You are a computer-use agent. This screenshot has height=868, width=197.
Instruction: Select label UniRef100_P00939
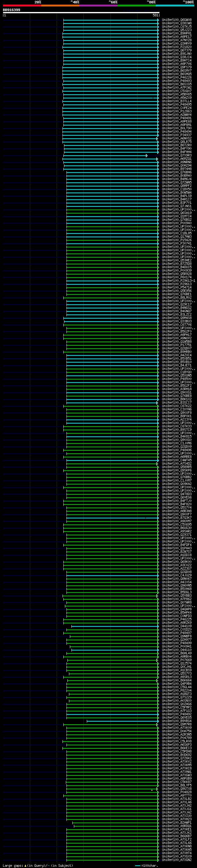(177, 270)
